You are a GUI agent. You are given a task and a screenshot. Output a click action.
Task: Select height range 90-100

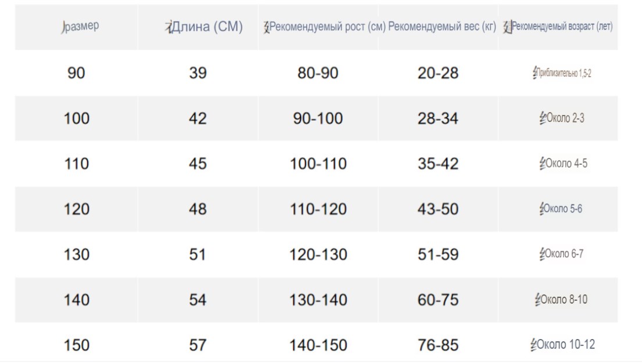318,118
